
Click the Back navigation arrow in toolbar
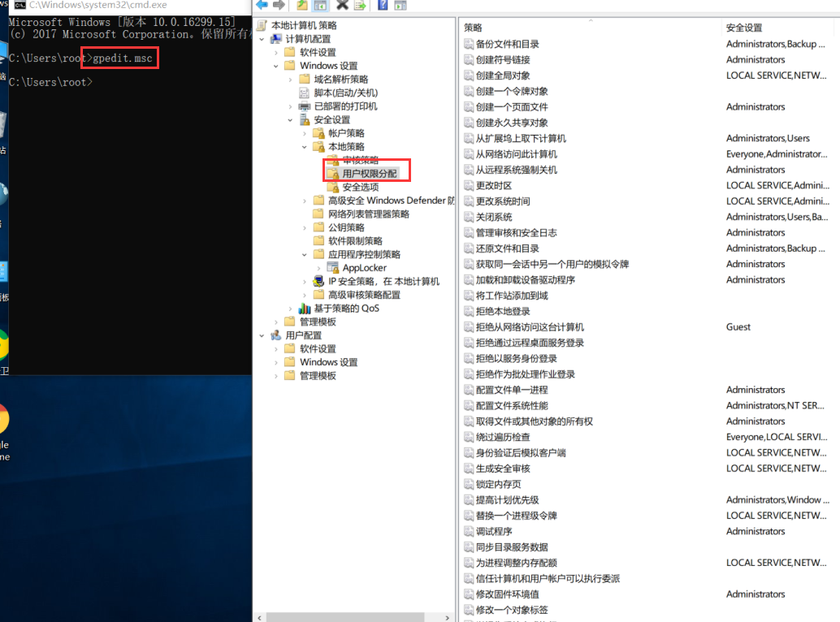262,6
